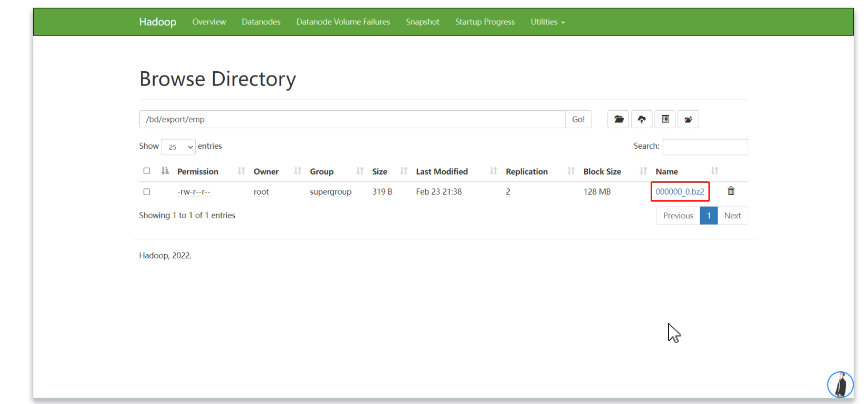The width and height of the screenshot is (868, 404).
Task: Click the Next pagination button
Action: [732, 215]
